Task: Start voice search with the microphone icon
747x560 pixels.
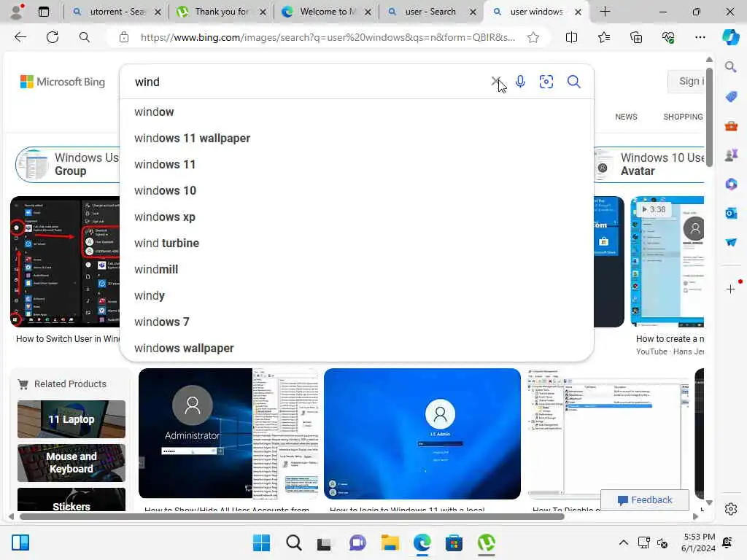Action: [520, 82]
